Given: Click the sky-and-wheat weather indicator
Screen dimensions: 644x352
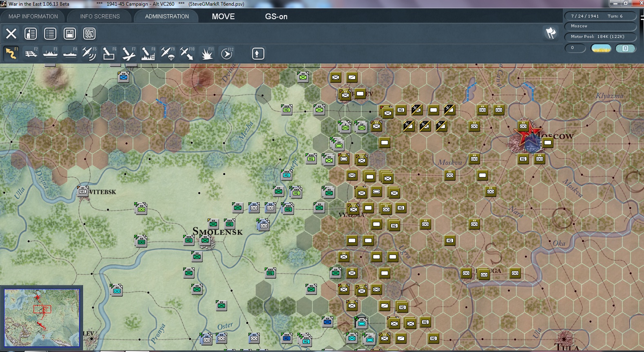Looking at the screenshot, I should point(601,48).
